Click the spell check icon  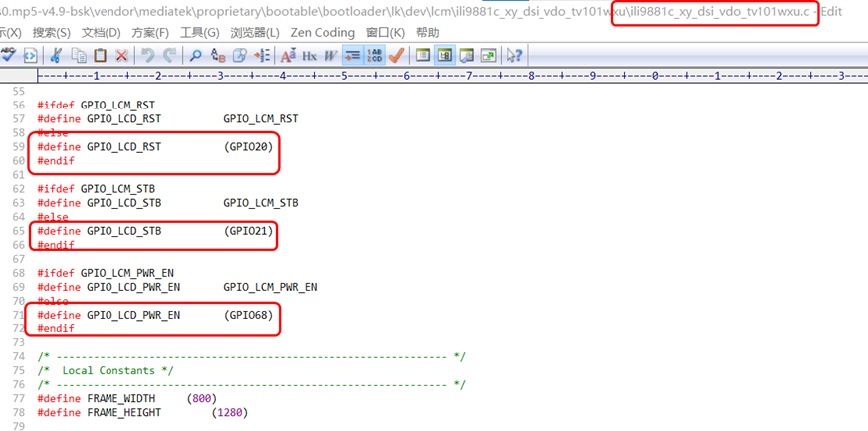tap(8, 55)
